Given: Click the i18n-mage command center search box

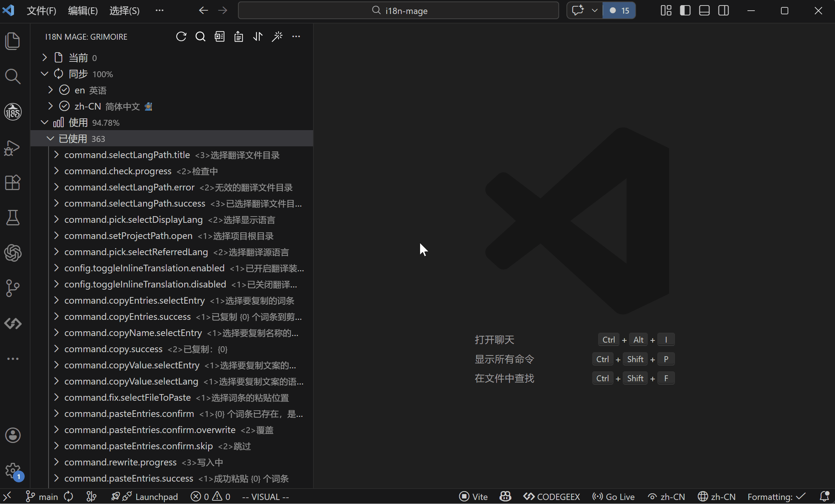Looking at the screenshot, I should 398,11.
